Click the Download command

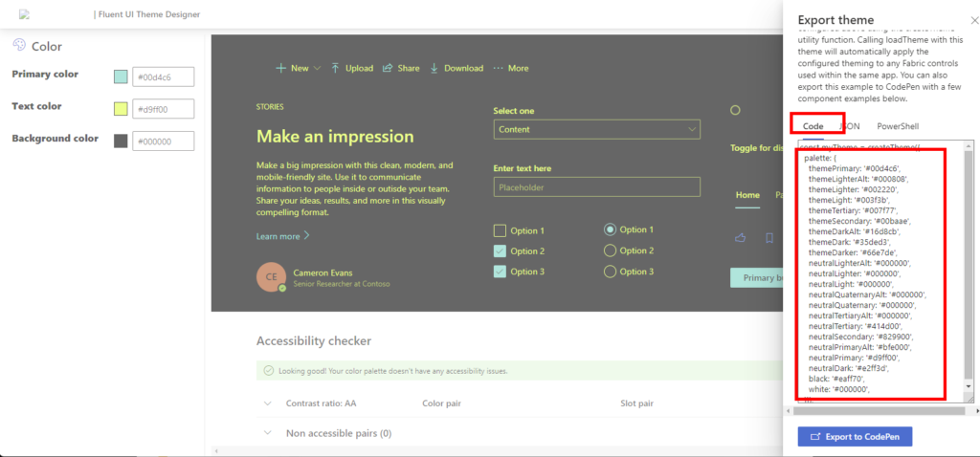point(457,68)
